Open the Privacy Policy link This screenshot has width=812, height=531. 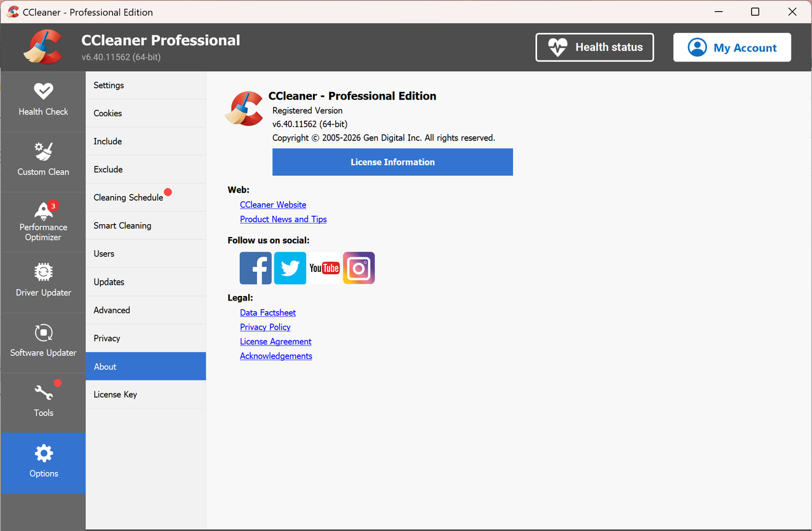265,327
